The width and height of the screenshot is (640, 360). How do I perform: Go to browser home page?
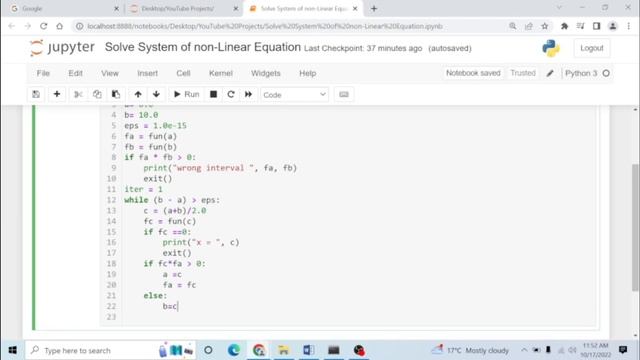tap(60, 26)
